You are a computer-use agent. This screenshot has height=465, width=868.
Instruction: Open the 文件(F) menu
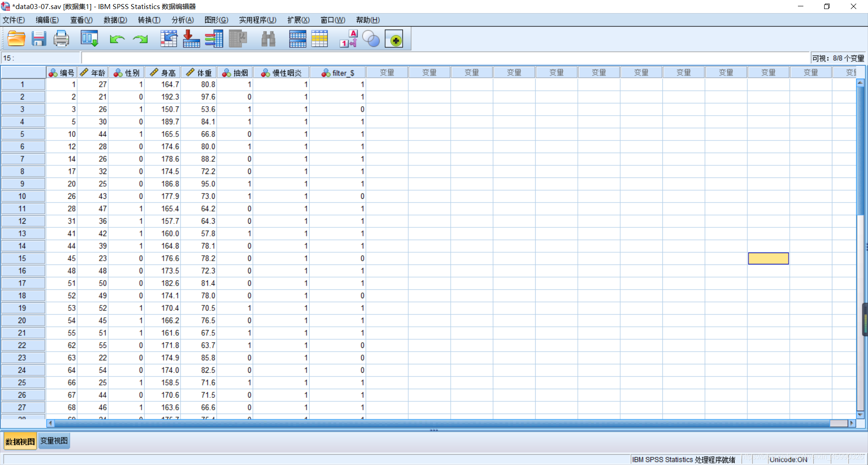[x=14, y=20]
